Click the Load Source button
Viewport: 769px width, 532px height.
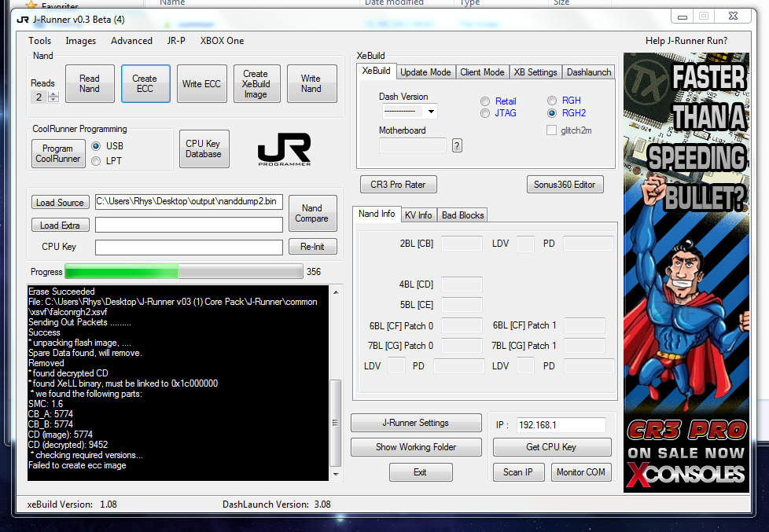[x=61, y=203]
